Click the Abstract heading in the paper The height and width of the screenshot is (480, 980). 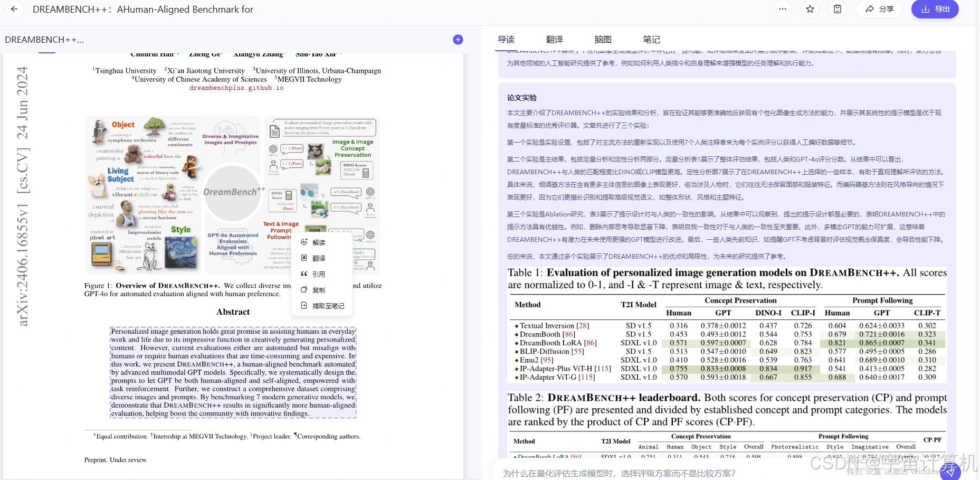click(x=233, y=312)
